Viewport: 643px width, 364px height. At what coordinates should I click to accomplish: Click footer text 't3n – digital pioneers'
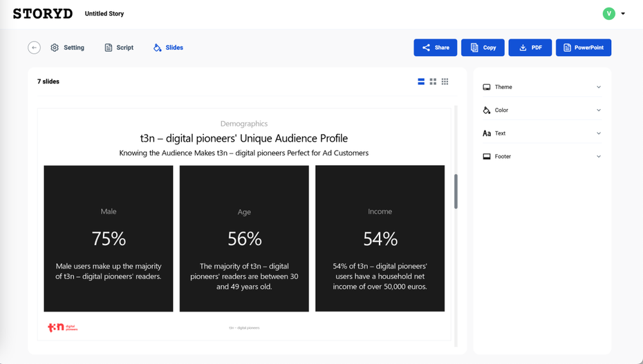[244, 328]
